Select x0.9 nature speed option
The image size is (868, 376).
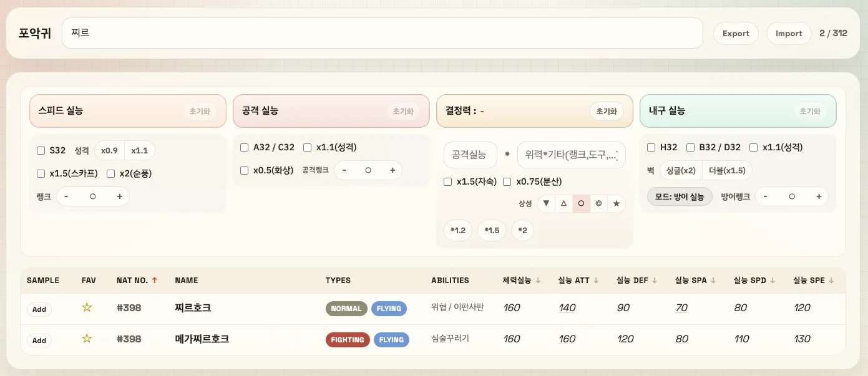tap(109, 150)
